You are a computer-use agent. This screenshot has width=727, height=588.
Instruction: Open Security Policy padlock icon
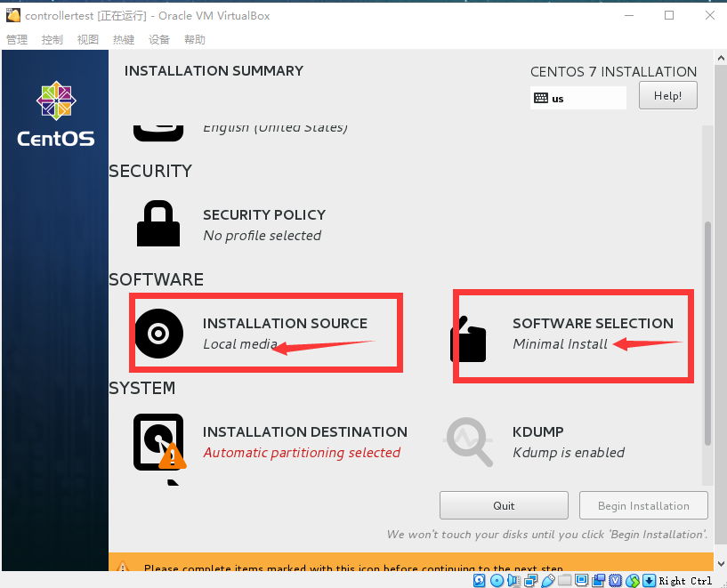[x=158, y=223]
